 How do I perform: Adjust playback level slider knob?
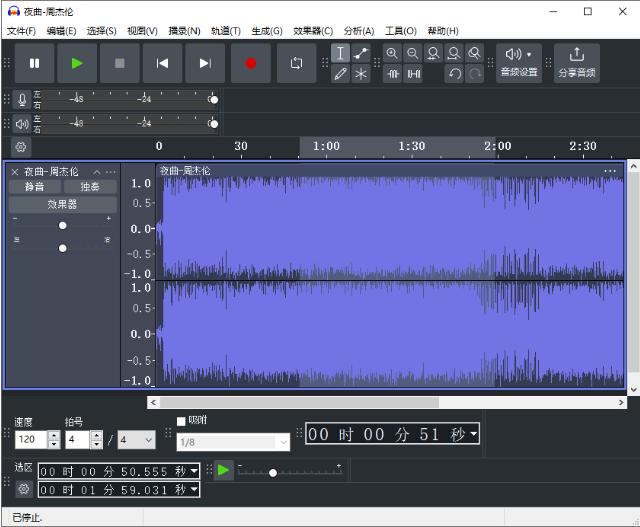tap(213, 124)
